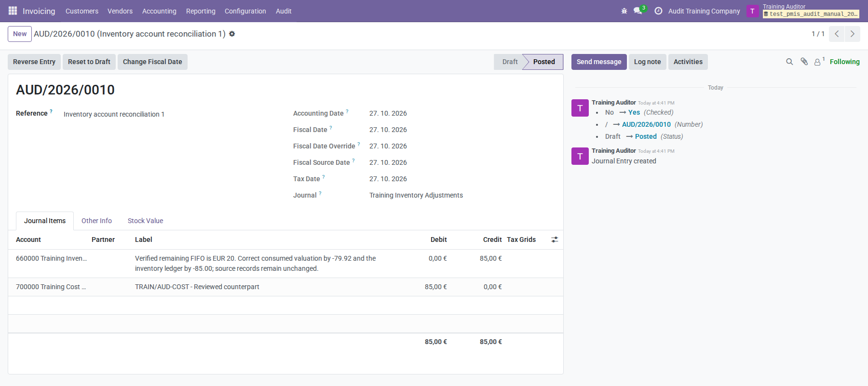868x386 pixels.
Task: Open the Activities button in chatter
Action: click(x=688, y=62)
